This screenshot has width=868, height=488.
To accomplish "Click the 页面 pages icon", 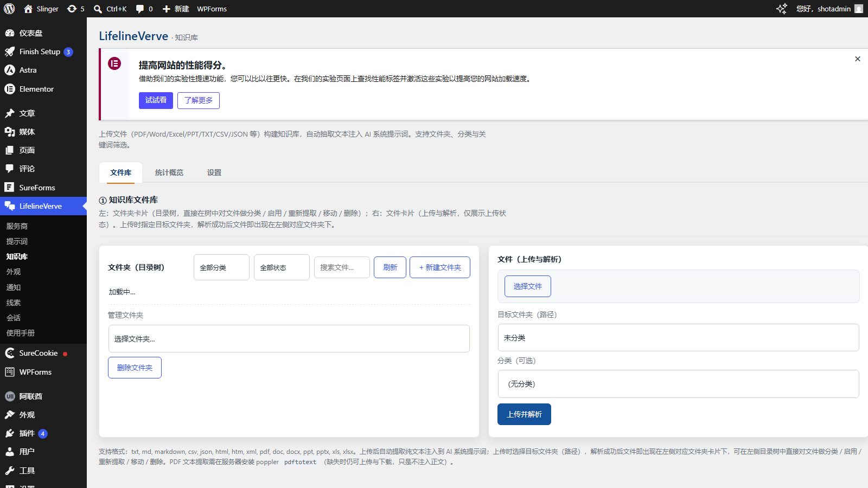I will [10, 150].
